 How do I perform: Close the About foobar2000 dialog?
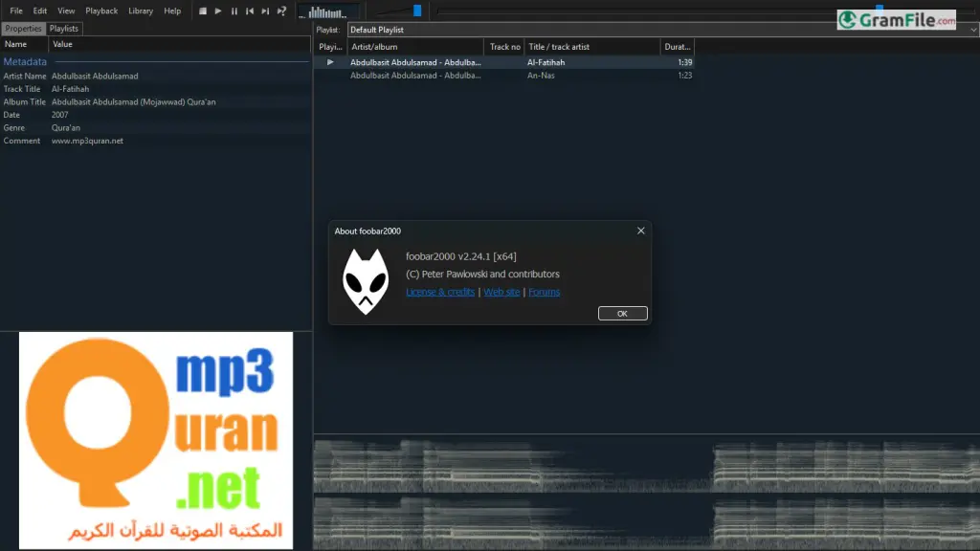click(640, 231)
